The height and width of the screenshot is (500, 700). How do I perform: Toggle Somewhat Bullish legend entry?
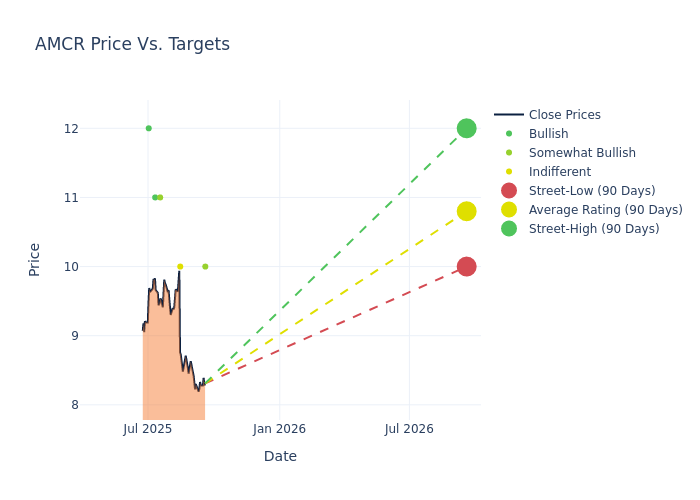point(582,153)
